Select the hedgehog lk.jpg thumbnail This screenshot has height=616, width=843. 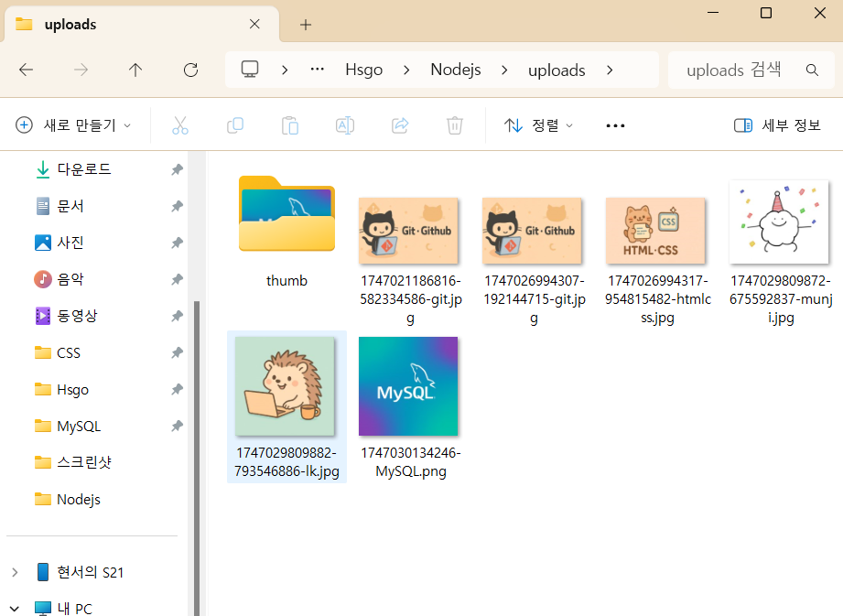tap(285, 386)
